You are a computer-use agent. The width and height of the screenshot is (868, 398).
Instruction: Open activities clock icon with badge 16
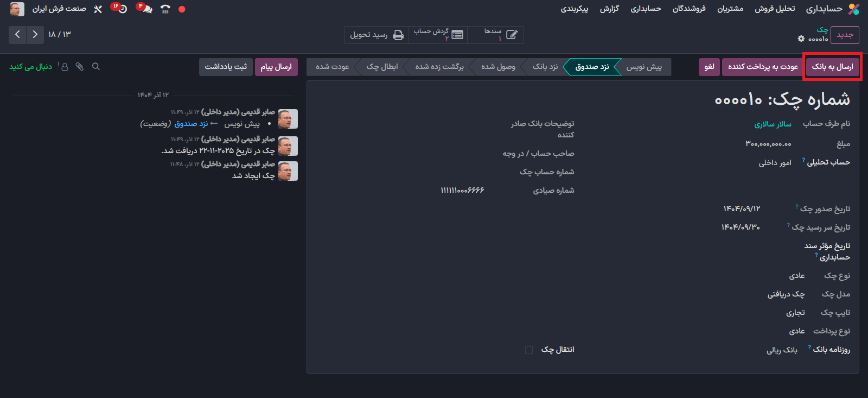tap(122, 9)
